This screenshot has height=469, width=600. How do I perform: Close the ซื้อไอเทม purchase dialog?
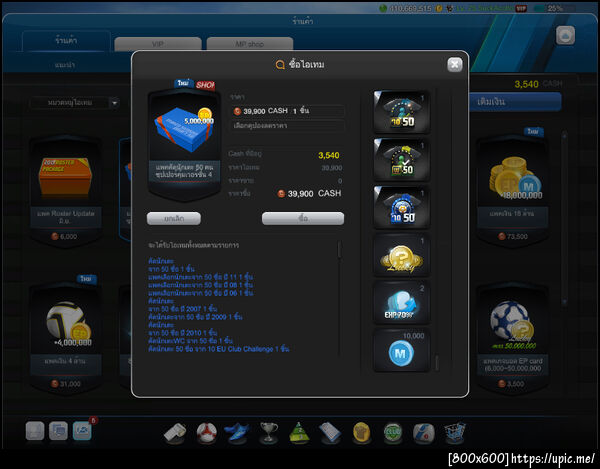[455, 65]
